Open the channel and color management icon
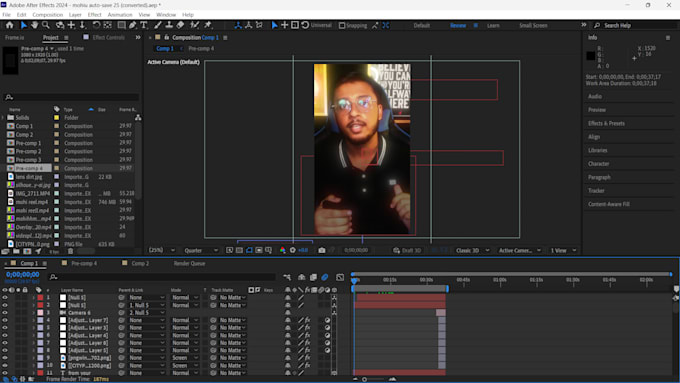The image size is (680, 383). (x=283, y=250)
